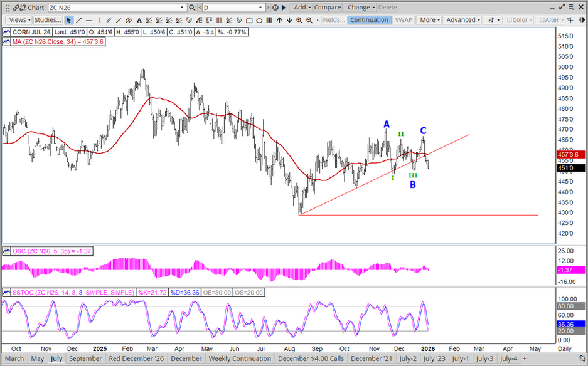Toggle the Continuation button
This screenshot has width=588, height=366.
(370, 20)
